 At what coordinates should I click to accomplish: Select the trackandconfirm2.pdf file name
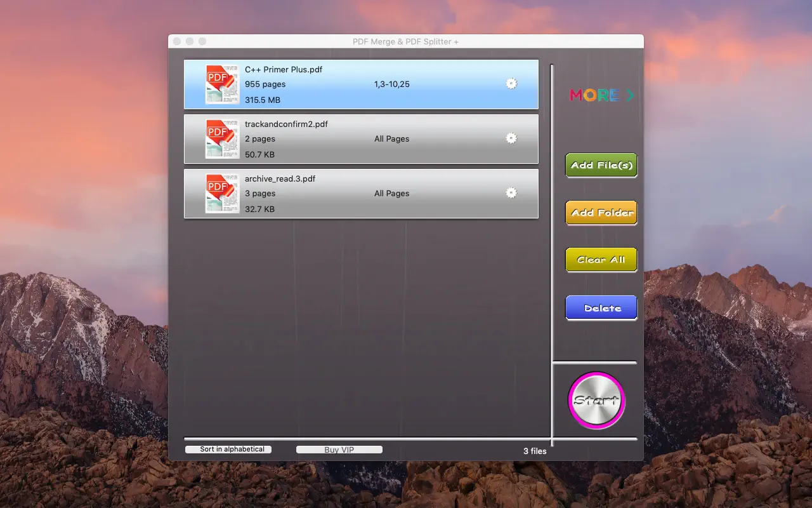[286, 124]
